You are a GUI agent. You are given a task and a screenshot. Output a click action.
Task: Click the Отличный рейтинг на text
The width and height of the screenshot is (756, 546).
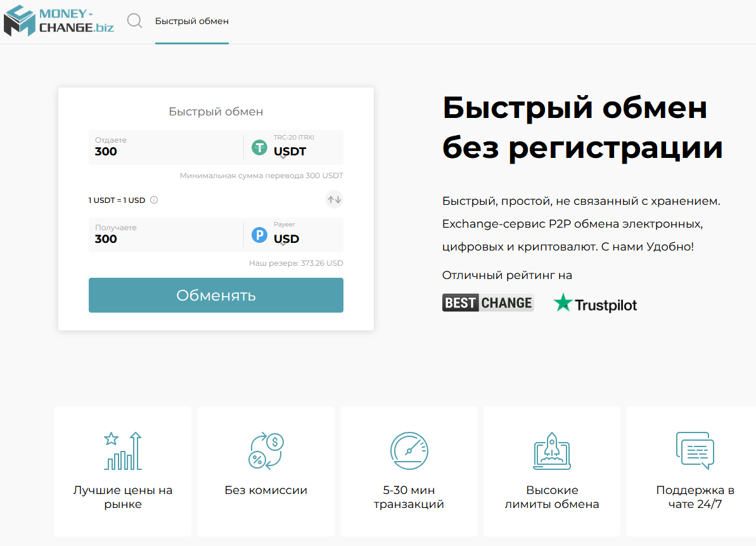click(507, 275)
